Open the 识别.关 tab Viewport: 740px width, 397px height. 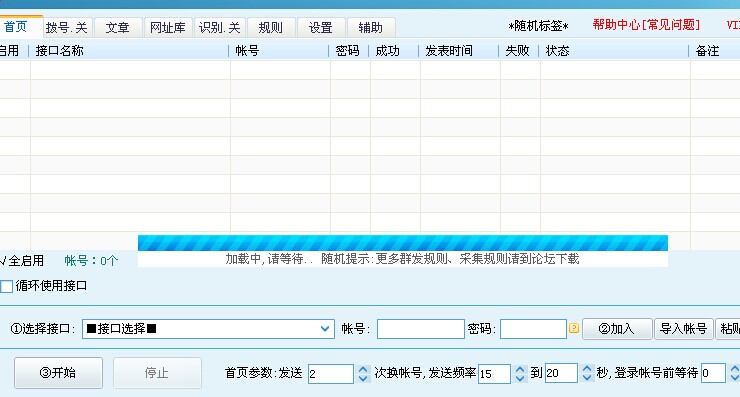click(219, 27)
